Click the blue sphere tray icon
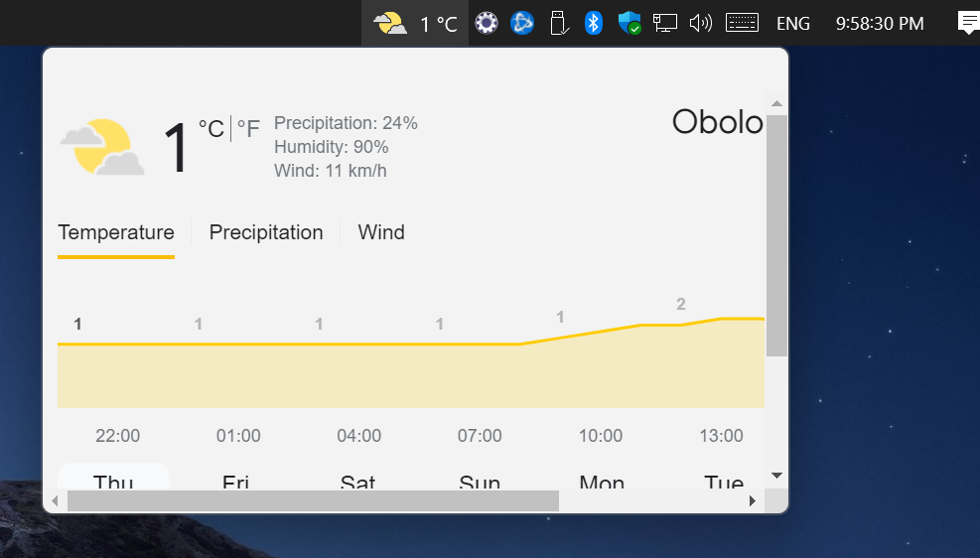 [522, 23]
